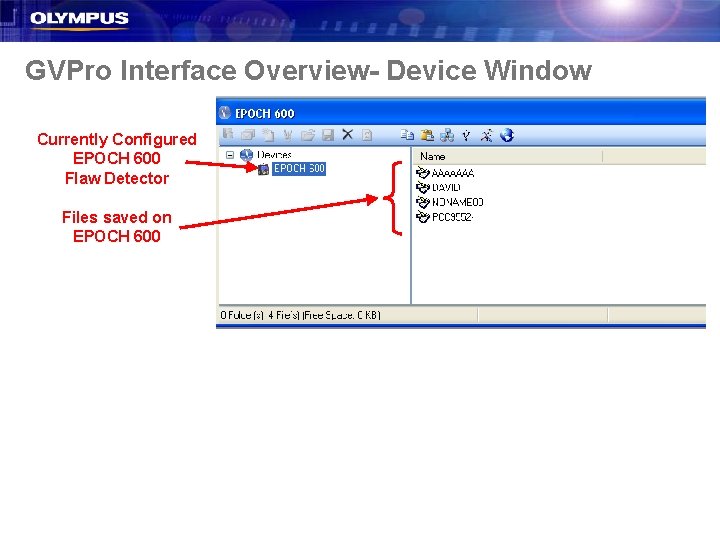Click the copy documents icon in the toolbar
This screenshot has width=720, height=540.
coord(407,135)
